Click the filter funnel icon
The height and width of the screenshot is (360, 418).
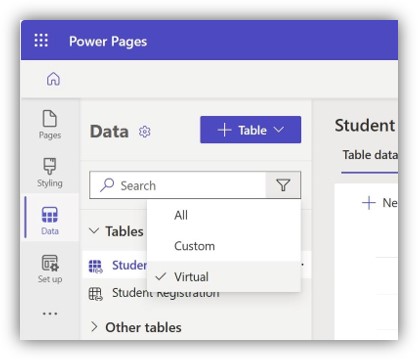[x=283, y=185]
